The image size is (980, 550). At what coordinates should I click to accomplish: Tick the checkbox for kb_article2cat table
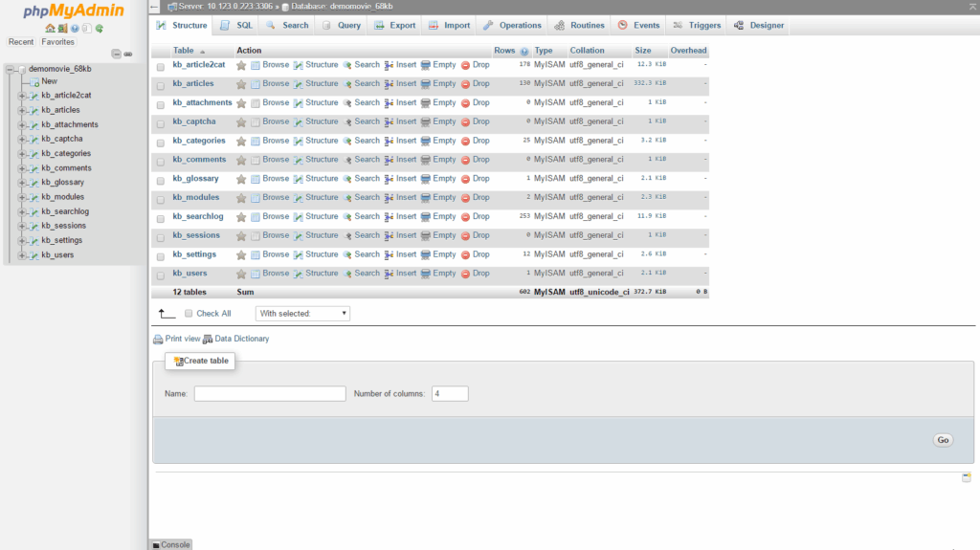point(161,66)
